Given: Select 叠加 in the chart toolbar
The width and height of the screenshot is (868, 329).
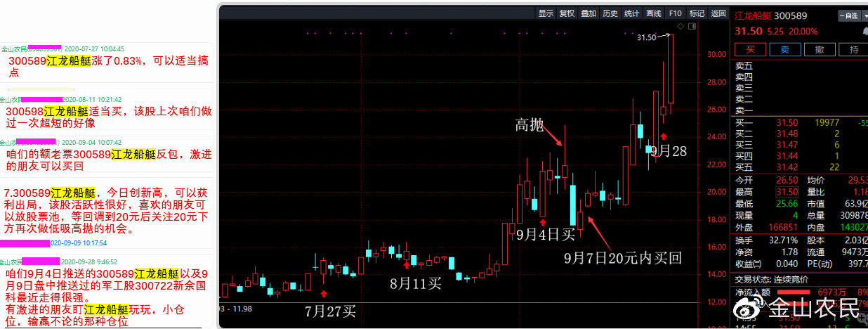Looking at the screenshot, I should pos(588,13).
